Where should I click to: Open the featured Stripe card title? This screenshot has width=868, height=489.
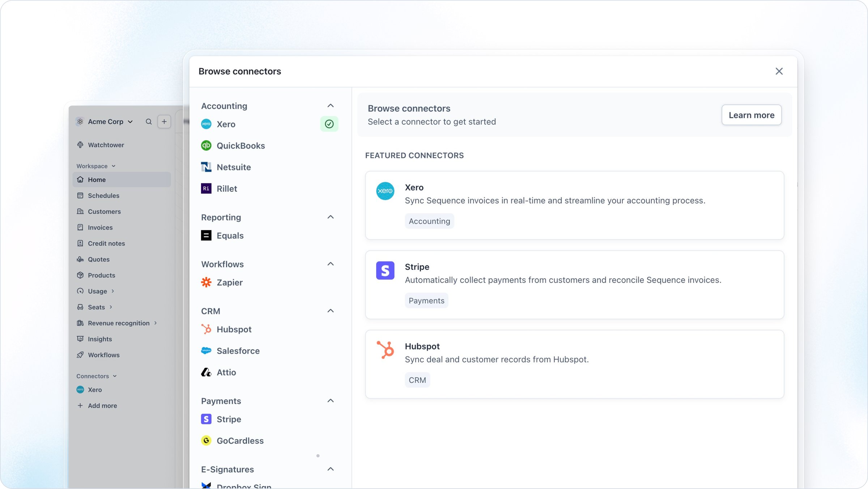pos(417,267)
